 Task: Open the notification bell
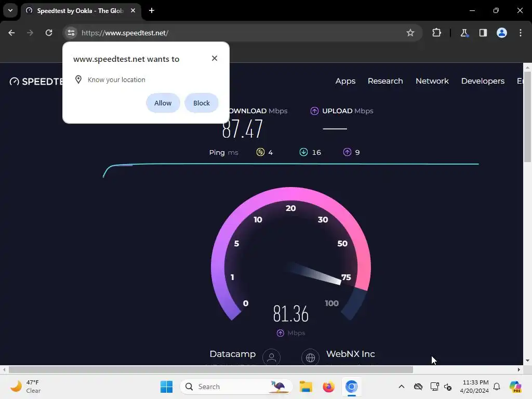click(497, 387)
